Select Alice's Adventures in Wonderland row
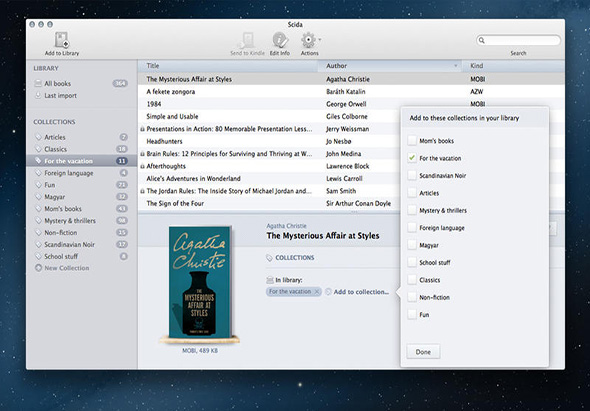The image size is (590, 411). (269, 178)
